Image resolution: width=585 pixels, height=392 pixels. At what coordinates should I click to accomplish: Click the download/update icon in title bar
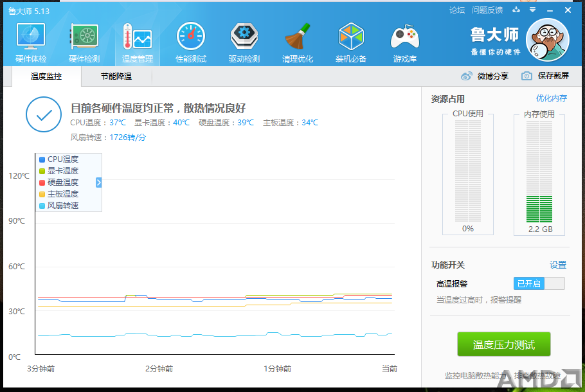coord(516,10)
